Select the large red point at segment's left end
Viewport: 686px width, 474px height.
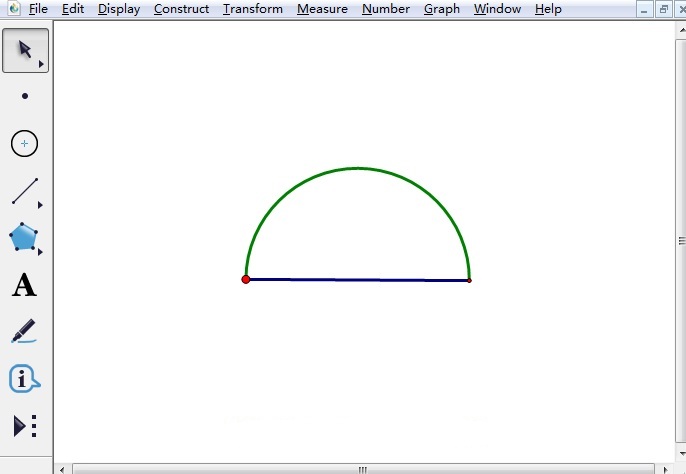(x=246, y=279)
